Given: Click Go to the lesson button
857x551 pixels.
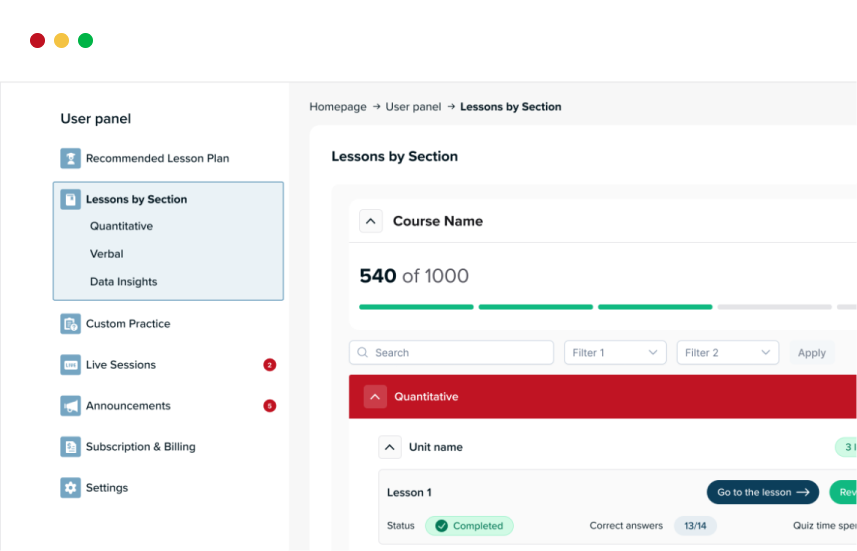Looking at the screenshot, I should tap(762, 493).
